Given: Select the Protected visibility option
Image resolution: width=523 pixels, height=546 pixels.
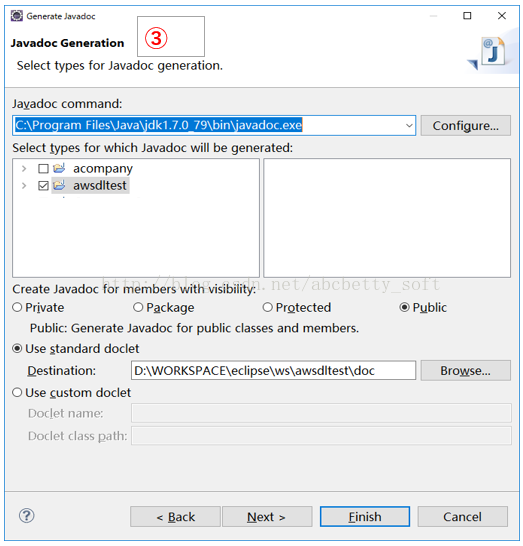Looking at the screenshot, I should pos(267,307).
